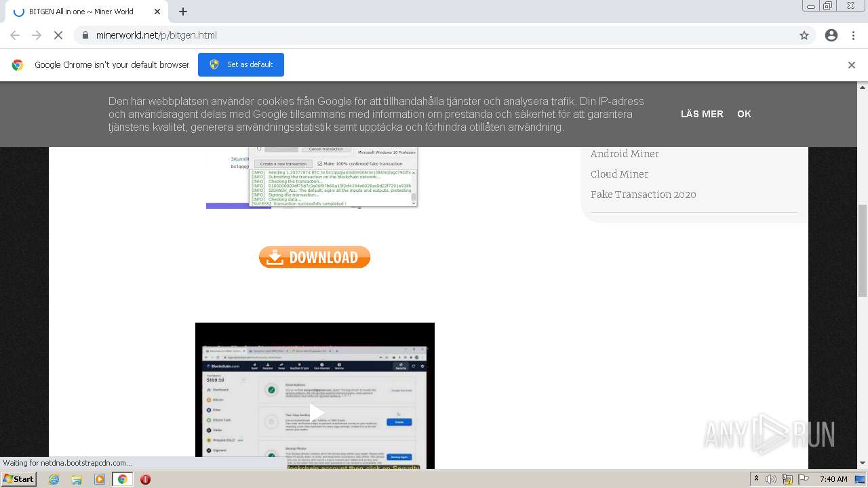Bookmark this page with star icon
868x488 pixels.
pyautogui.click(x=804, y=35)
